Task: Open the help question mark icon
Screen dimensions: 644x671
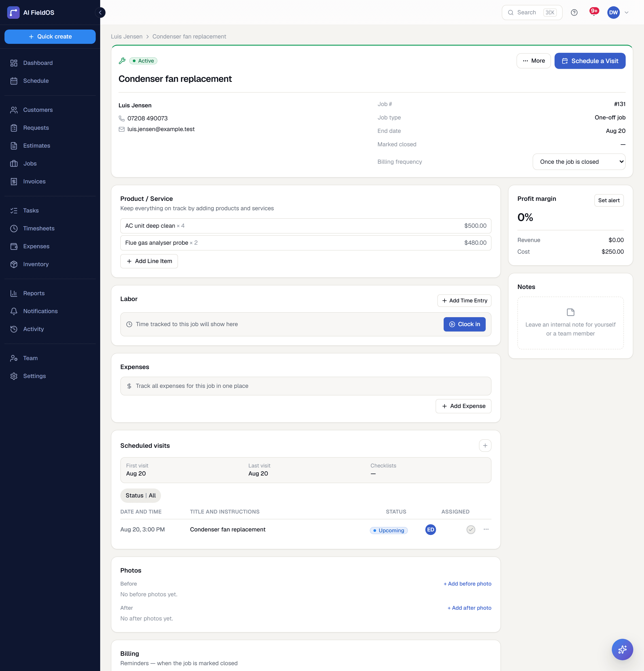Action: click(x=574, y=13)
